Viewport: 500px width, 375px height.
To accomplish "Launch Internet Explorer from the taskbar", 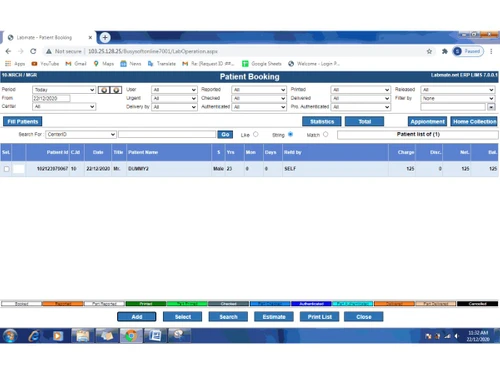I will [x=34, y=336].
